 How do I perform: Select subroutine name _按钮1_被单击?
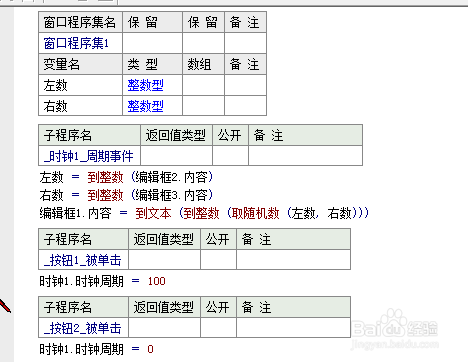click(83, 260)
